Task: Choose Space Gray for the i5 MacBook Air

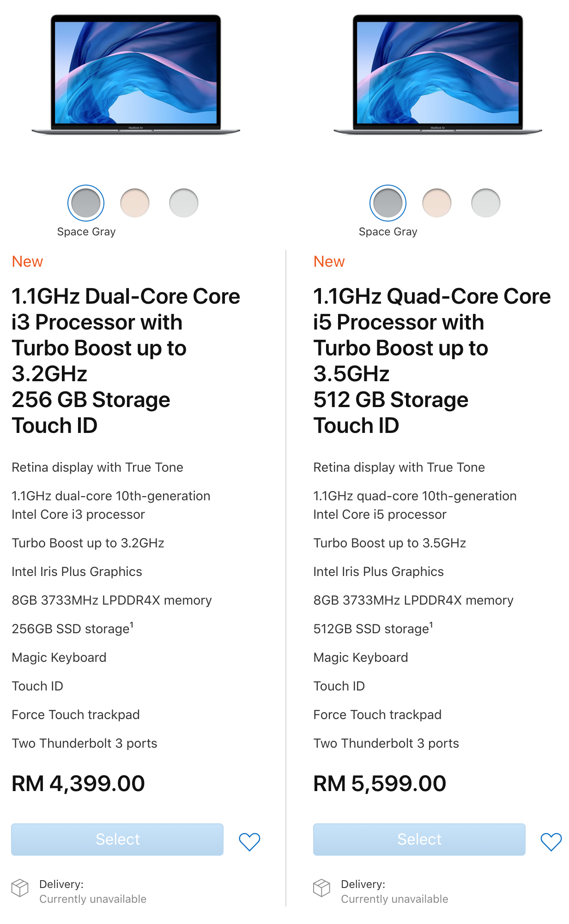Action: coord(388,203)
